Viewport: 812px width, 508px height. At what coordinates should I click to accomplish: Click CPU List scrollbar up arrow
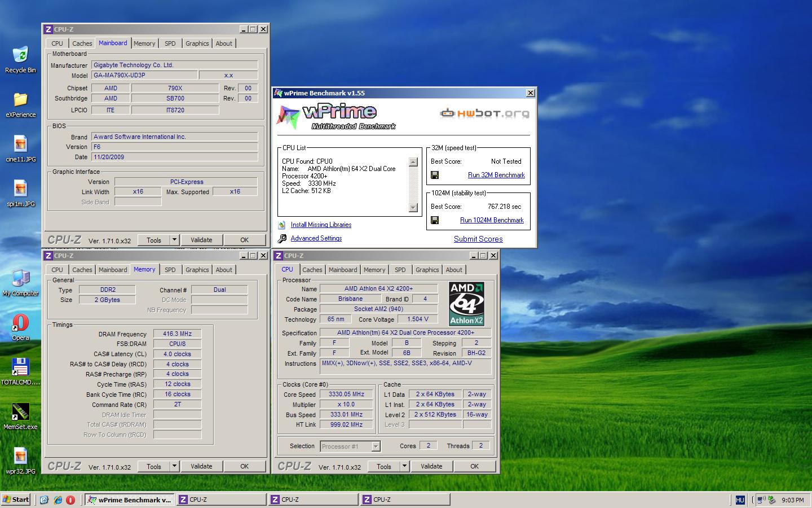pyautogui.click(x=413, y=162)
